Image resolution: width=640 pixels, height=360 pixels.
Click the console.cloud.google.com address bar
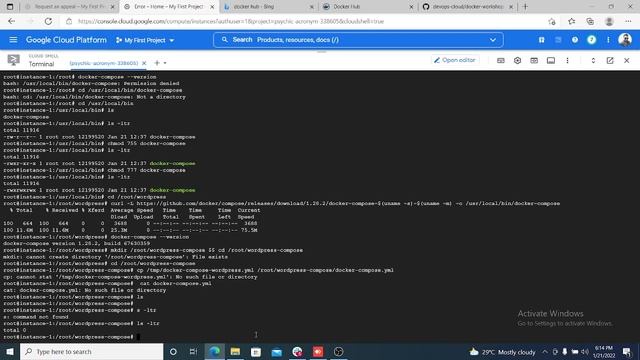[x=231, y=21]
